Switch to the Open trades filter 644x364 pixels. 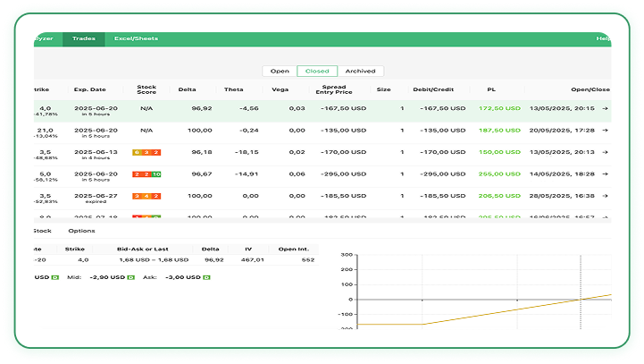[280, 72]
